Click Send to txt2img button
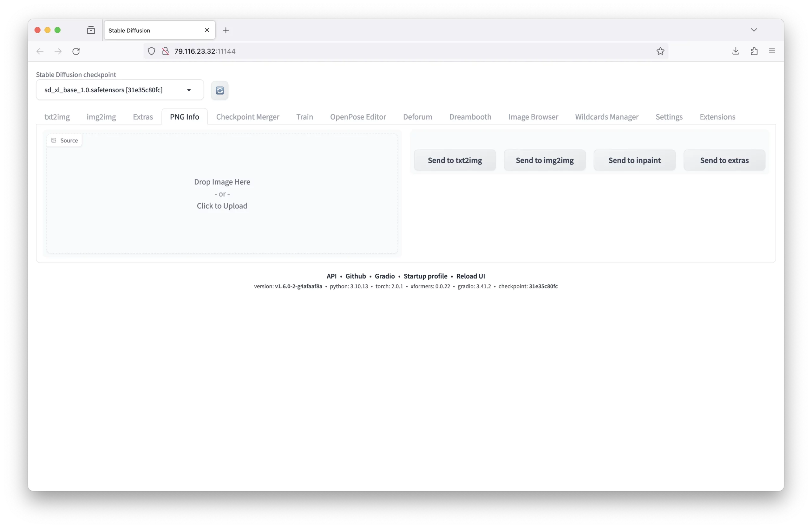The width and height of the screenshot is (812, 528). [455, 160]
